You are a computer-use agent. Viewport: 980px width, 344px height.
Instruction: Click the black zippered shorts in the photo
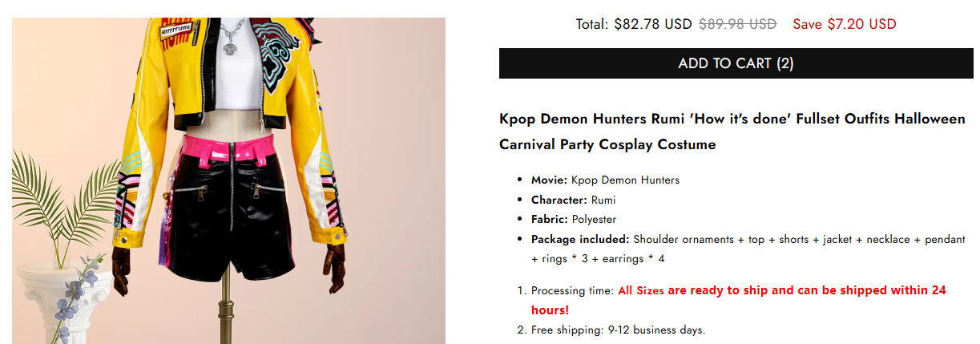(228, 221)
